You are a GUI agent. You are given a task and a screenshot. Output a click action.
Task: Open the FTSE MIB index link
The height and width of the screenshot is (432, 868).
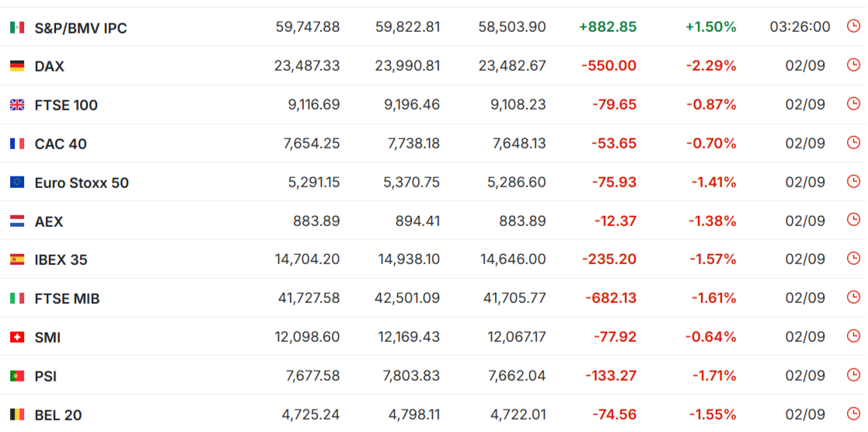point(67,299)
